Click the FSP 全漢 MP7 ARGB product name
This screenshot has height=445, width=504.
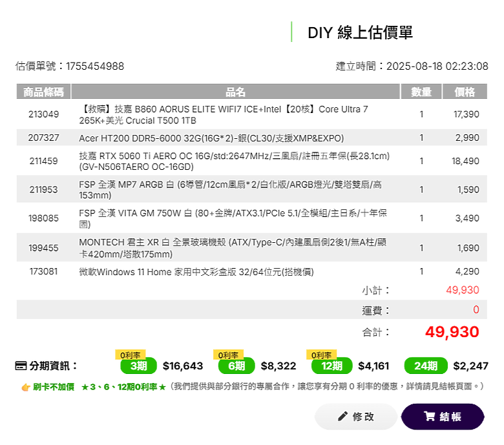pos(231,190)
